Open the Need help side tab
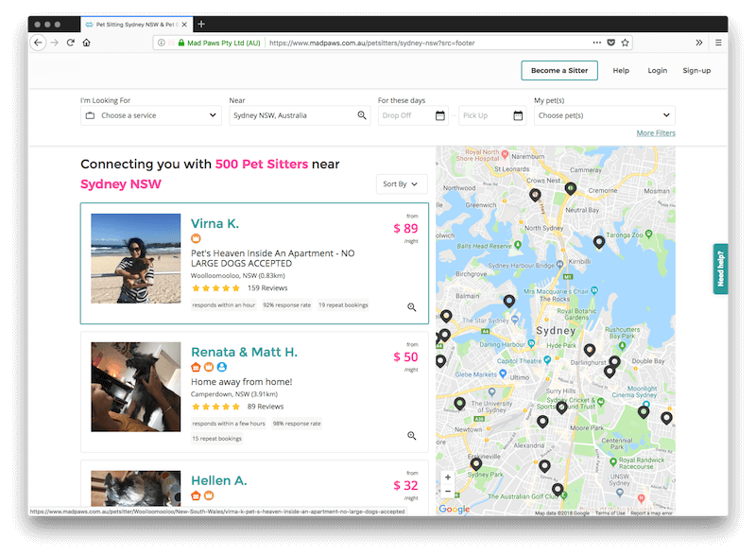 pos(720,269)
